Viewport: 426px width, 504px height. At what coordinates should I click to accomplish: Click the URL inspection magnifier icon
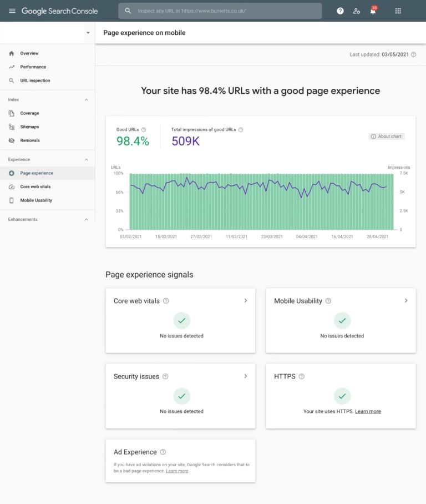click(x=12, y=80)
